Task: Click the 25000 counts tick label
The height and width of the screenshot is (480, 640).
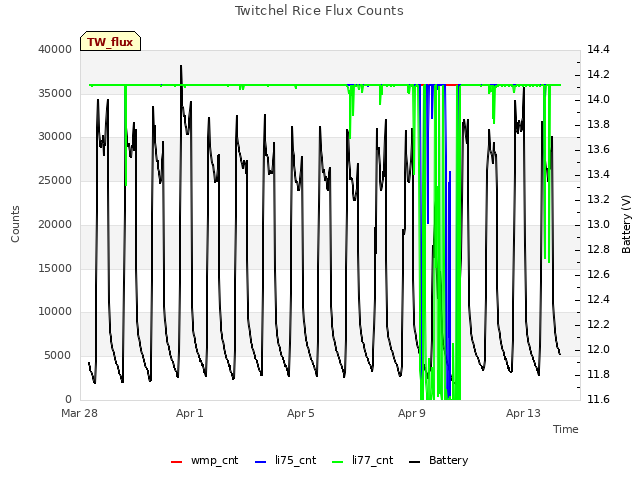Action: (55, 180)
